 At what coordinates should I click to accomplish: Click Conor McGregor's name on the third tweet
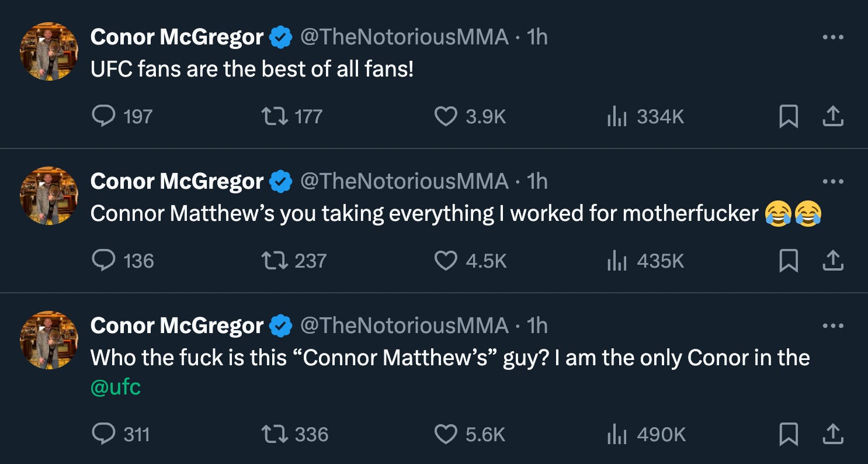coord(177,326)
